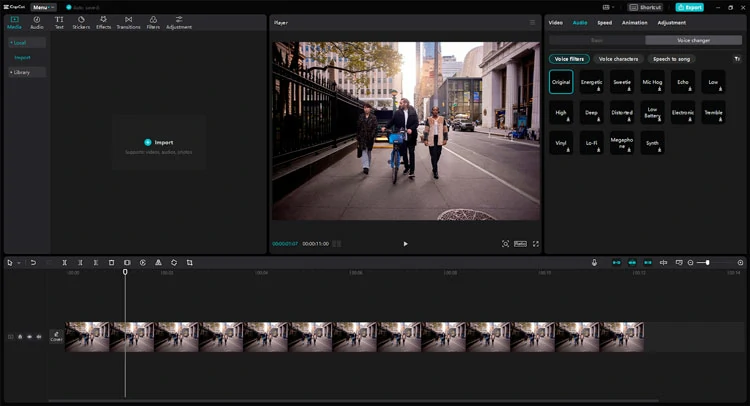750x406 pixels.
Task: Open the Filters panel
Action: pos(153,22)
